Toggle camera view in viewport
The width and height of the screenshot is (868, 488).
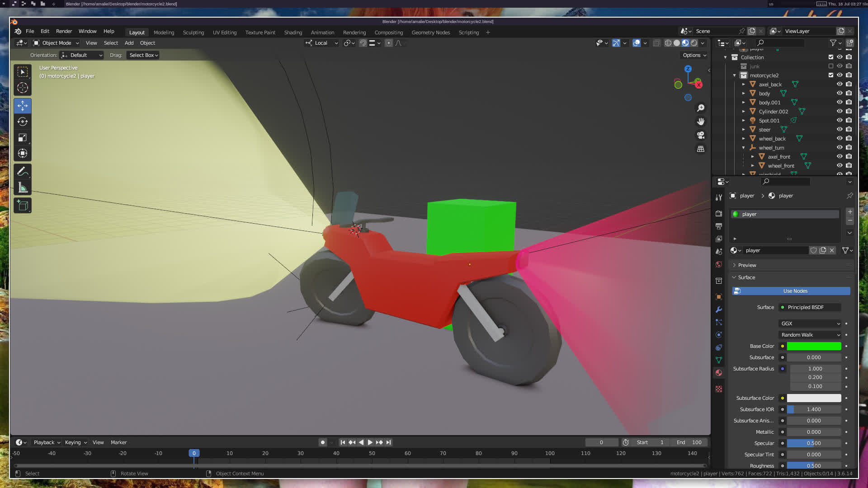click(701, 135)
